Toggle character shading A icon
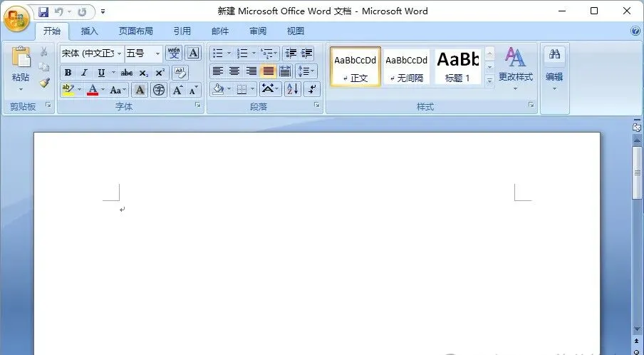Image resolution: width=644 pixels, height=355 pixels. pos(140,90)
